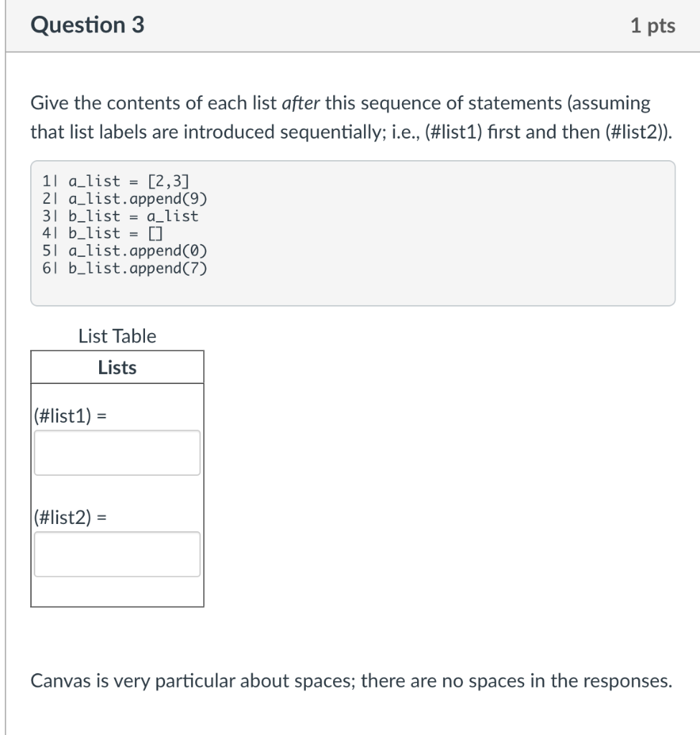
Task: Click the List Table title text
Action: (118, 336)
